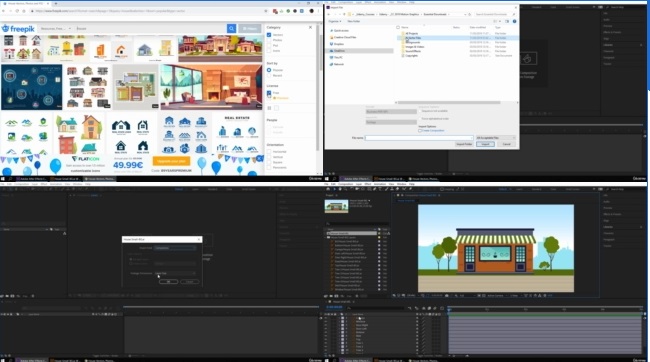Open Effect menu in the shop-composition After Effects window
This screenshot has width=650, height=362.
pyautogui.click(x=368, y=184)
